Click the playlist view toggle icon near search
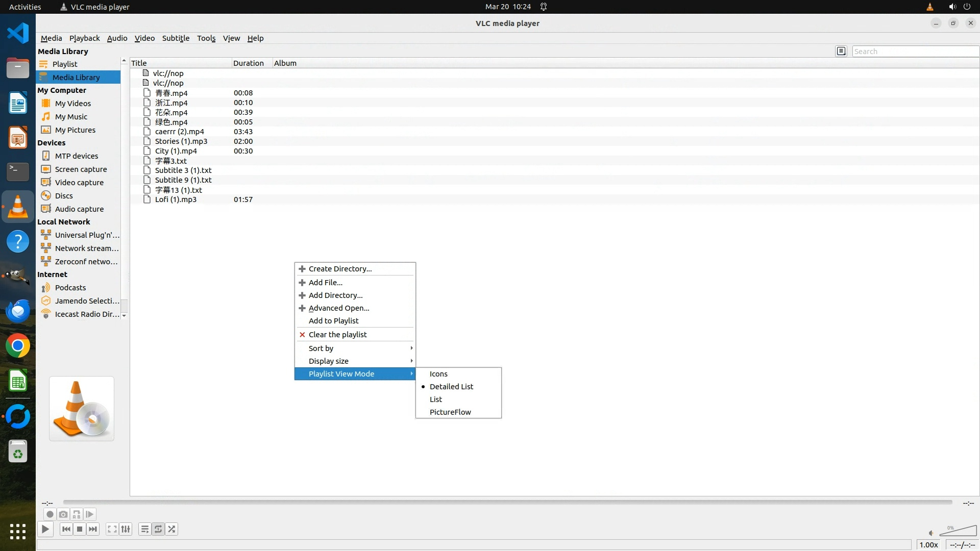Image resolution: width=980 pixels, height=551 pixels. coord(841,51)
